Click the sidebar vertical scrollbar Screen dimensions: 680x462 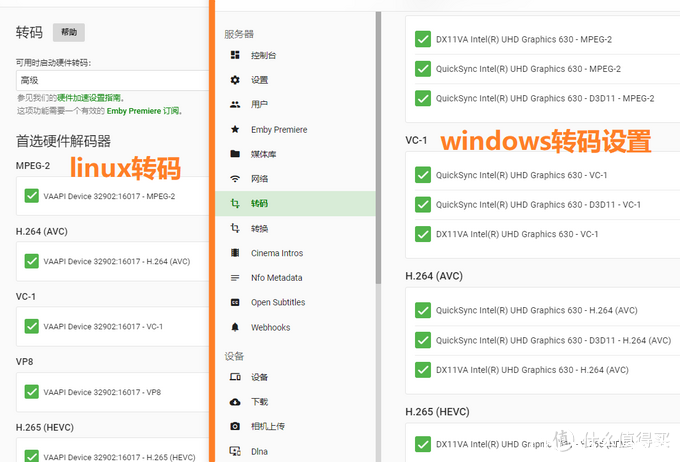pos(378,147)
